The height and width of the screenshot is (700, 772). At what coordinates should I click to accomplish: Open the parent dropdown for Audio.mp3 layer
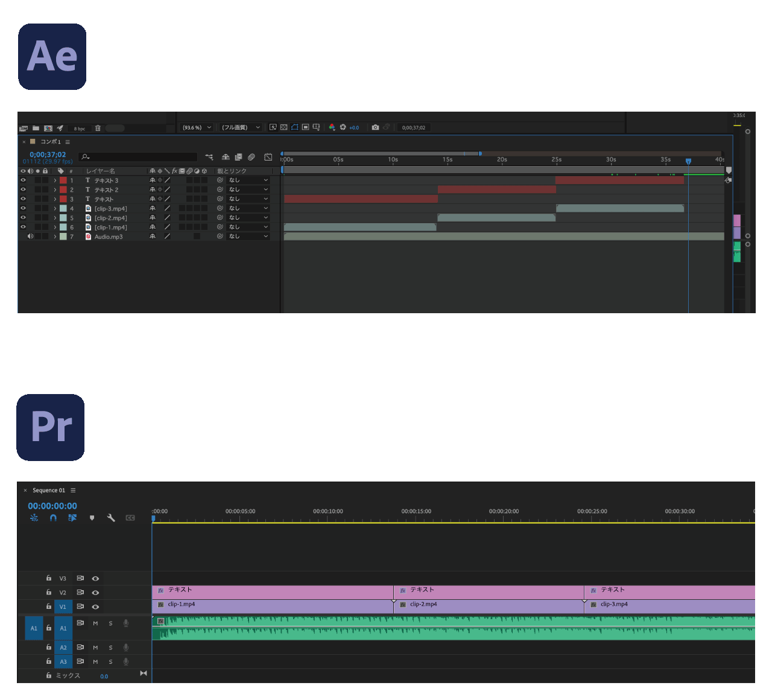[248, 237]
